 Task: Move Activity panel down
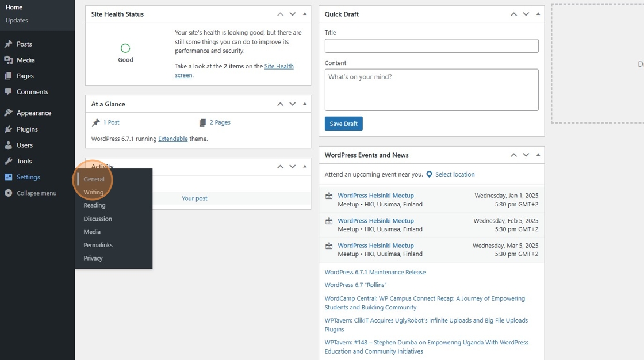coord(293,166)
